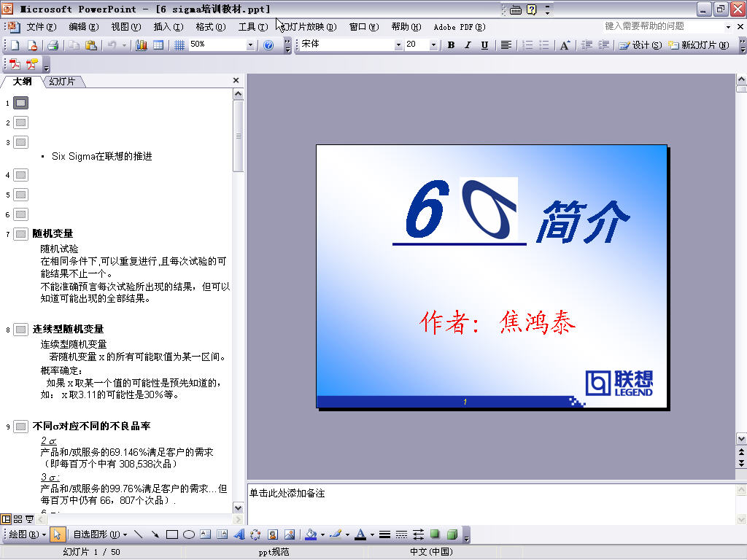
Task: Toggle the Select Objects pointer tool
Action: pos(57,534)
